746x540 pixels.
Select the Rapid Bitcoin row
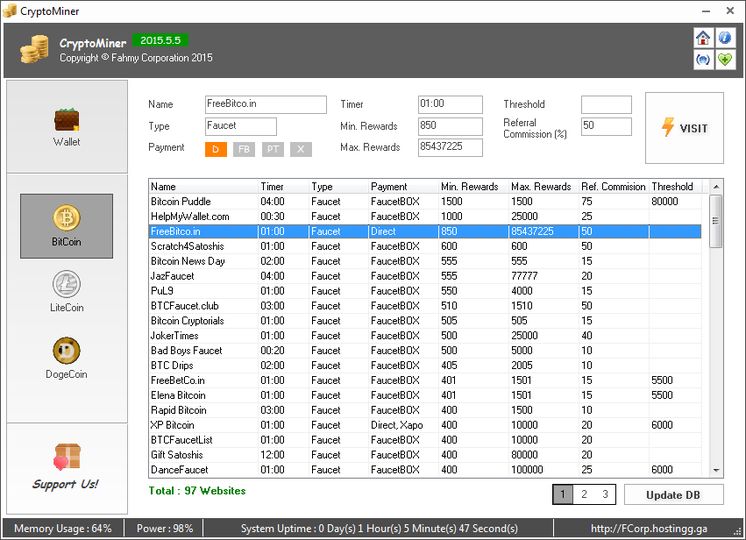click(x=425, y=410)
